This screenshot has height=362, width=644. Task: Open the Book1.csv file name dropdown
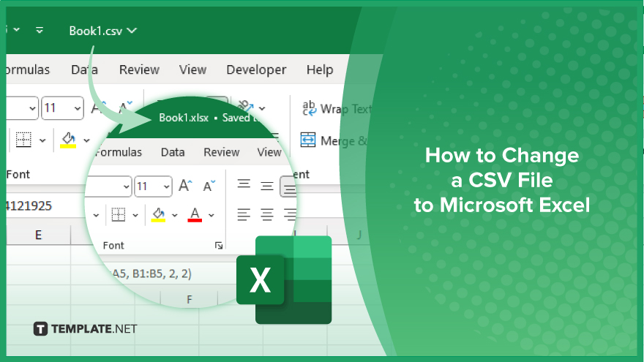(x=132, y=31)
